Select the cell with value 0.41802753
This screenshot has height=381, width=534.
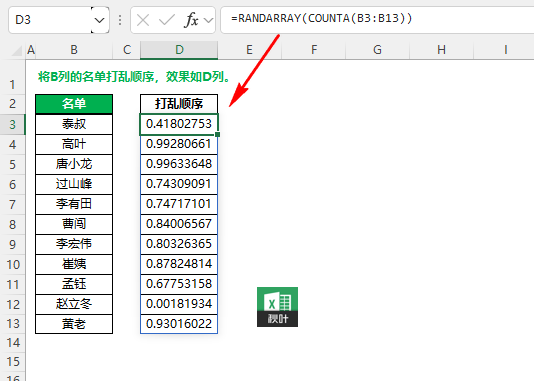click(x=179, y=124)
